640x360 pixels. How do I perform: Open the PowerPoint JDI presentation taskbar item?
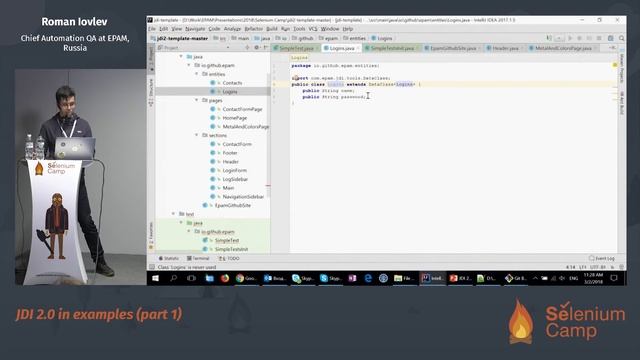click(460, 278)
